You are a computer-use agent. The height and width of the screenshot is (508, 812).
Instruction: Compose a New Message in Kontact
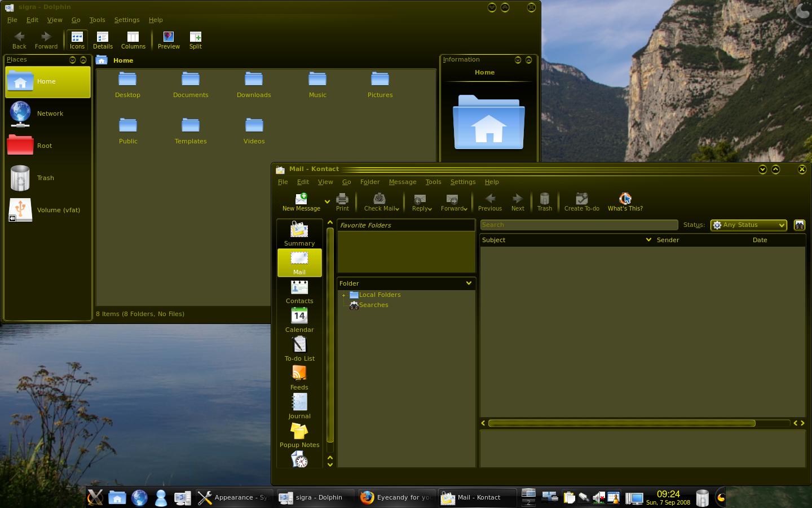(301, 202)
